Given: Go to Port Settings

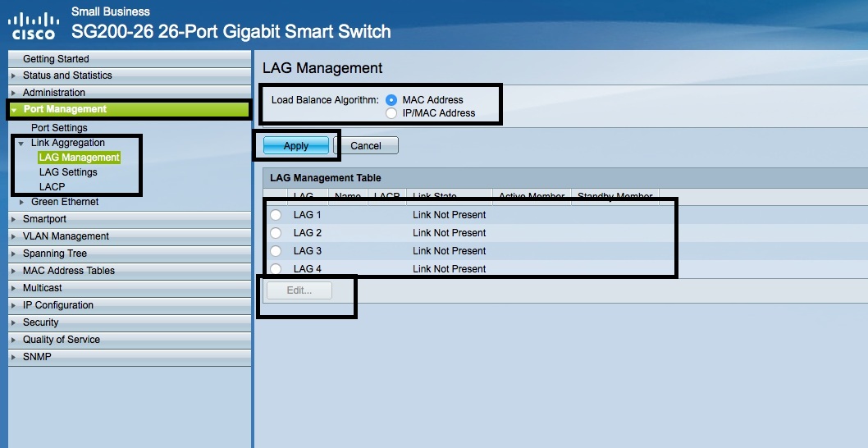Looking at the screenshot, I should tap(59, 128).
